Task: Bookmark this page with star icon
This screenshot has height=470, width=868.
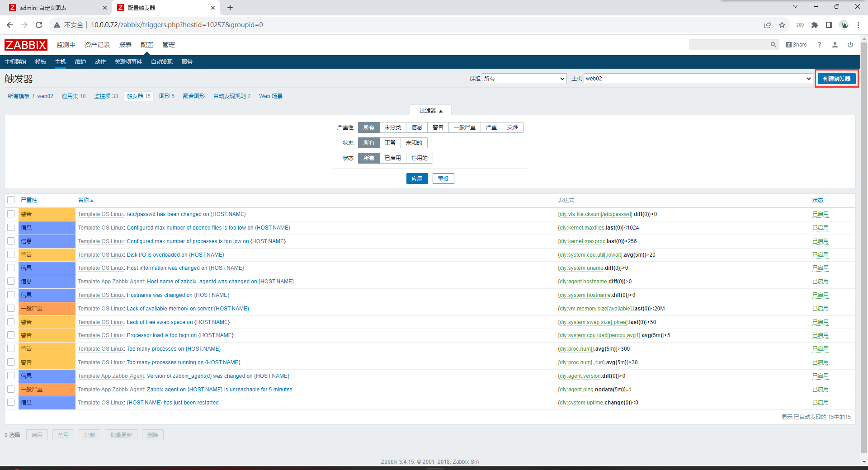Action: coord(782,25)
